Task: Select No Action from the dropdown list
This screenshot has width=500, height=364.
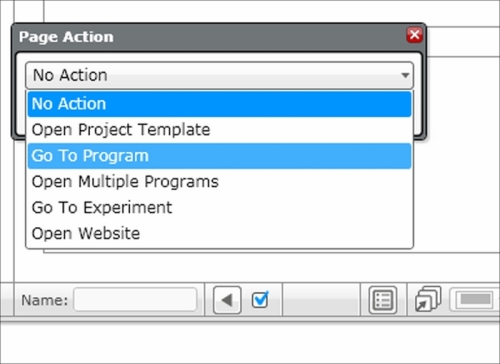Action: tap(219, 104)
